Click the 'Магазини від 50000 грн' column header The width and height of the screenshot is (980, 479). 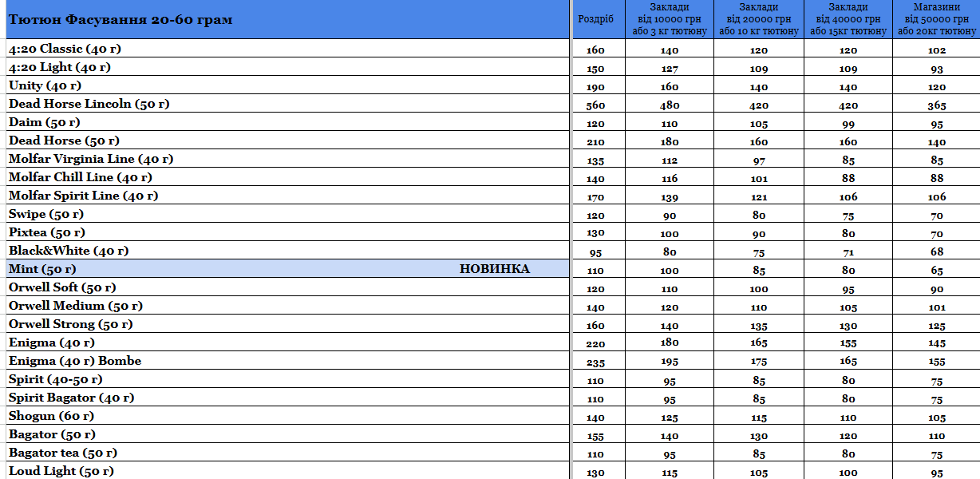tap(937, 19)
